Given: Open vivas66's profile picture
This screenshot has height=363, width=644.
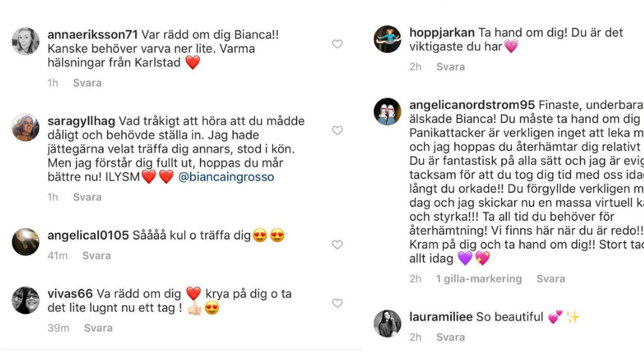Looking at the screenshot, I should pyautogui.click(x=25, y=301).
